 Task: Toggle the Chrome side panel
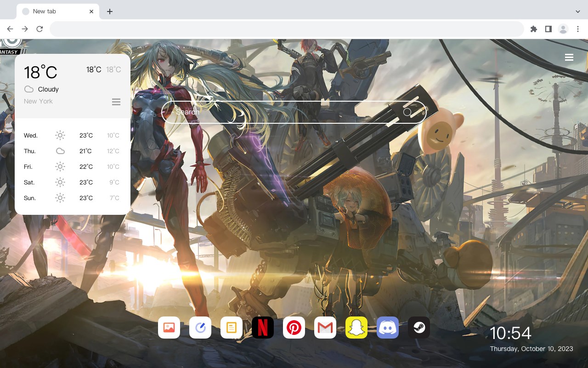click(x=548, y=29)
